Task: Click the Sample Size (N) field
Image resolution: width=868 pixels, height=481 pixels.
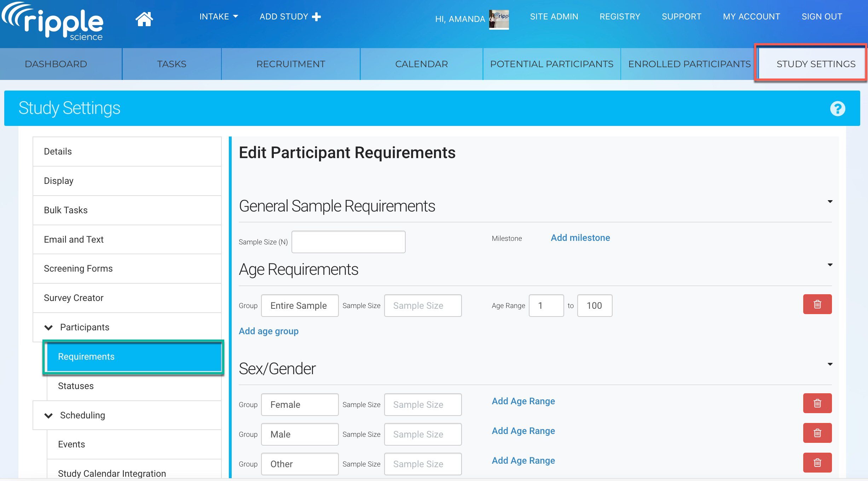Action: point(348,242)
